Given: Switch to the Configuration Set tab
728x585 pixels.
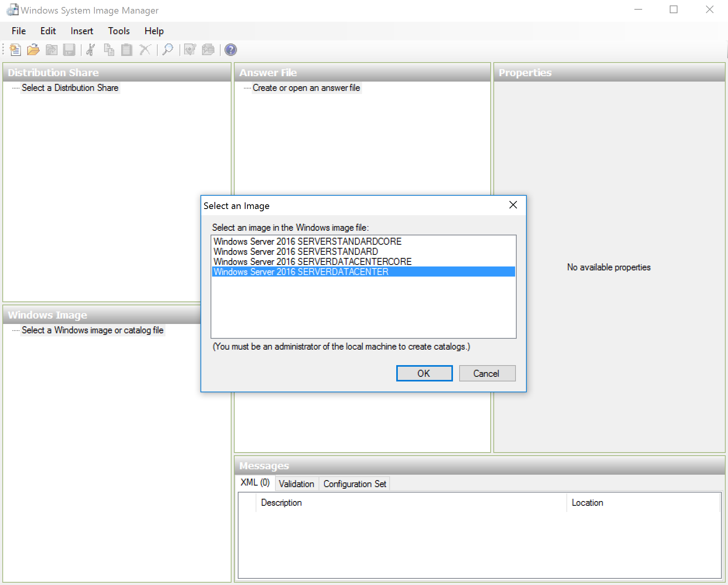Looking at the screenshot, I should pyautogui.click(x=354, y=483).
